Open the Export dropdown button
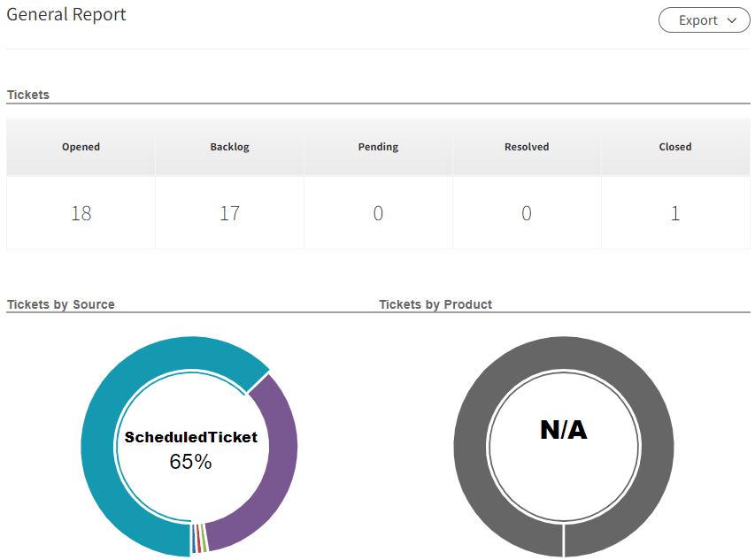Screen dimensions: 755x560 (x=704, y=20)
